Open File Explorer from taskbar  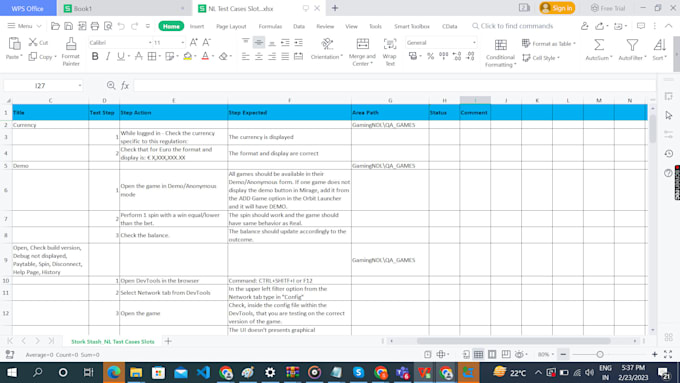[136, 372]
